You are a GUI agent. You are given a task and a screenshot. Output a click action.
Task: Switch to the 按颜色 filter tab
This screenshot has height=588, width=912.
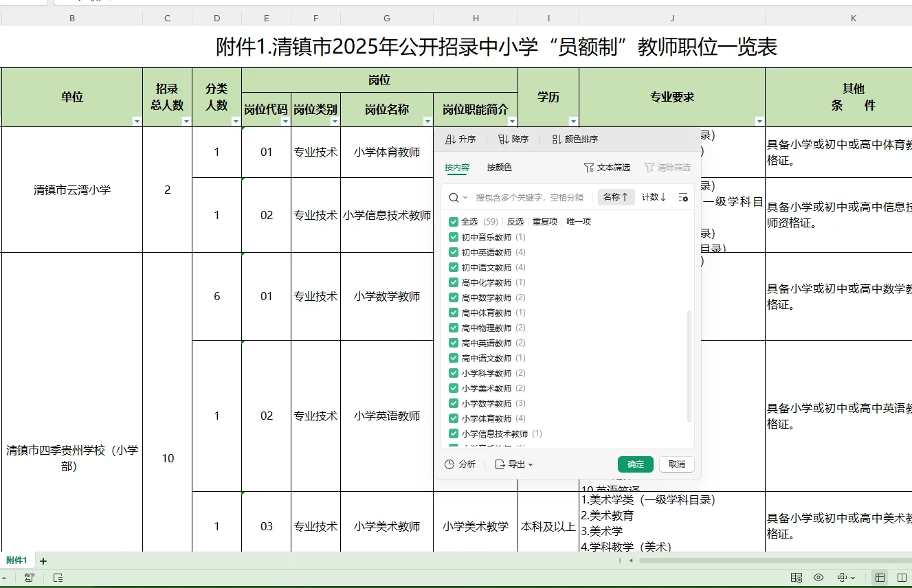click(500, 168)
